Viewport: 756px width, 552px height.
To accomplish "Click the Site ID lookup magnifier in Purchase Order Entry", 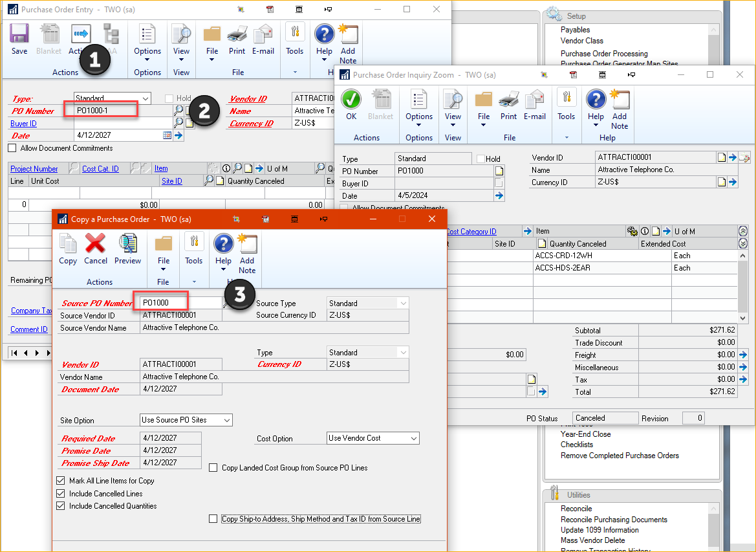I will pyautogui.click(x=209, y=181).
